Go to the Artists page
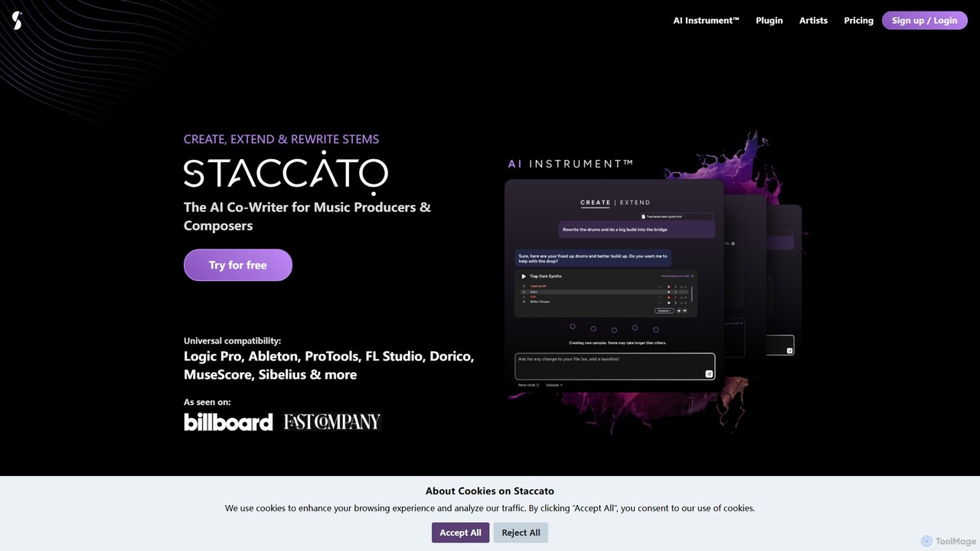Screen dimensions: 980x551 pos(813,21)
